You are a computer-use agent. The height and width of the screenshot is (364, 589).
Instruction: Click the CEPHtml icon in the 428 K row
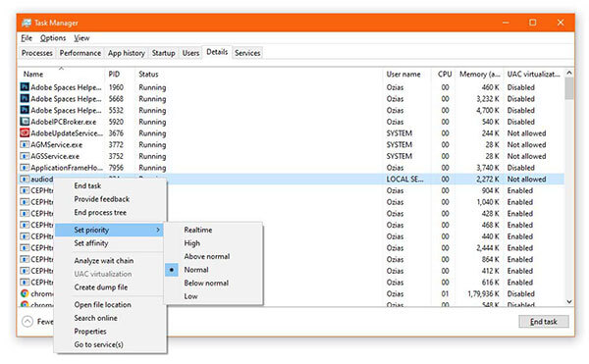click(25, 214)
